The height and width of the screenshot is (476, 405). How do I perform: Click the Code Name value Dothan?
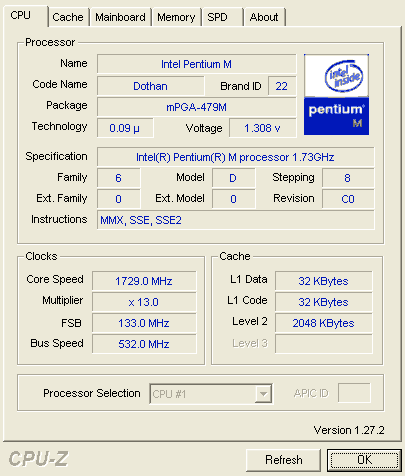(150, 86)
